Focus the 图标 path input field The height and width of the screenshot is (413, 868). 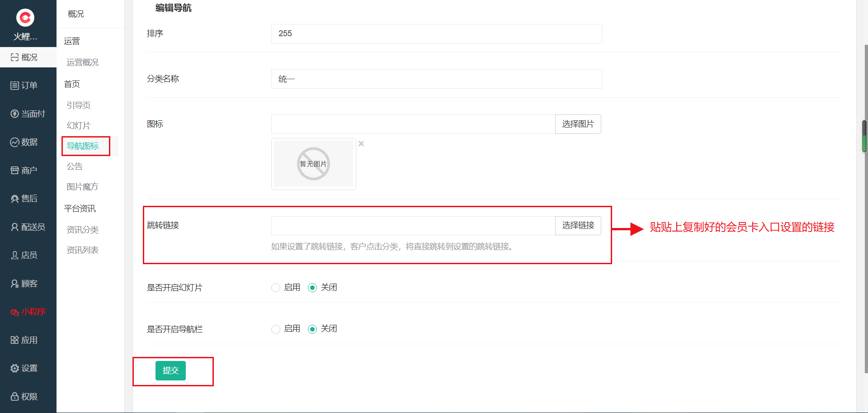coord(413,124)
